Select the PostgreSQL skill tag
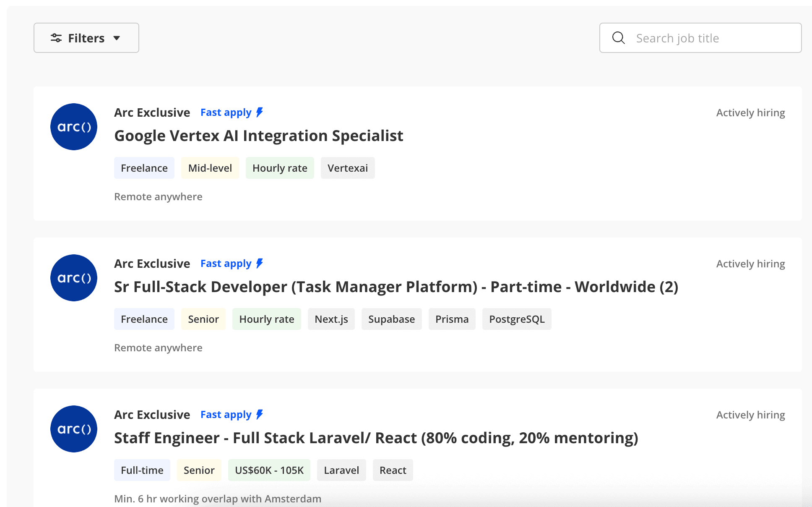The width and height of the screenshot is (812, 507). tap(516, 319)
